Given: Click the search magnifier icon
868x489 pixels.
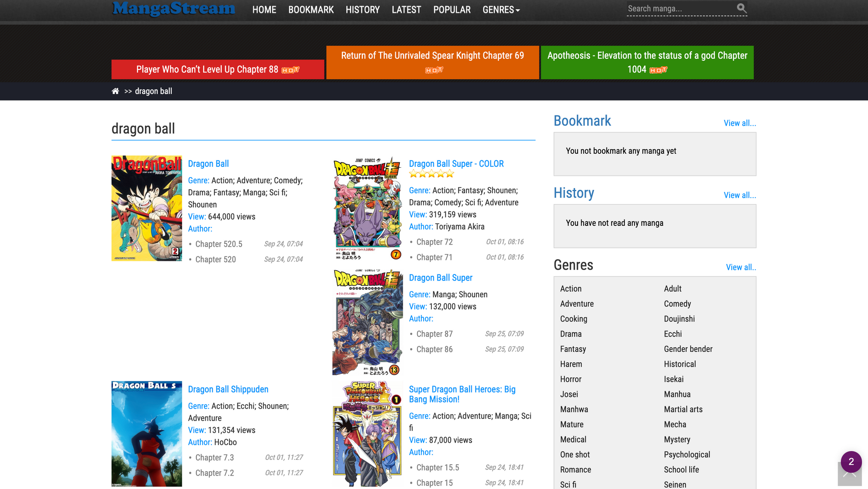Looking at the screenshot, I should [741, 8].
